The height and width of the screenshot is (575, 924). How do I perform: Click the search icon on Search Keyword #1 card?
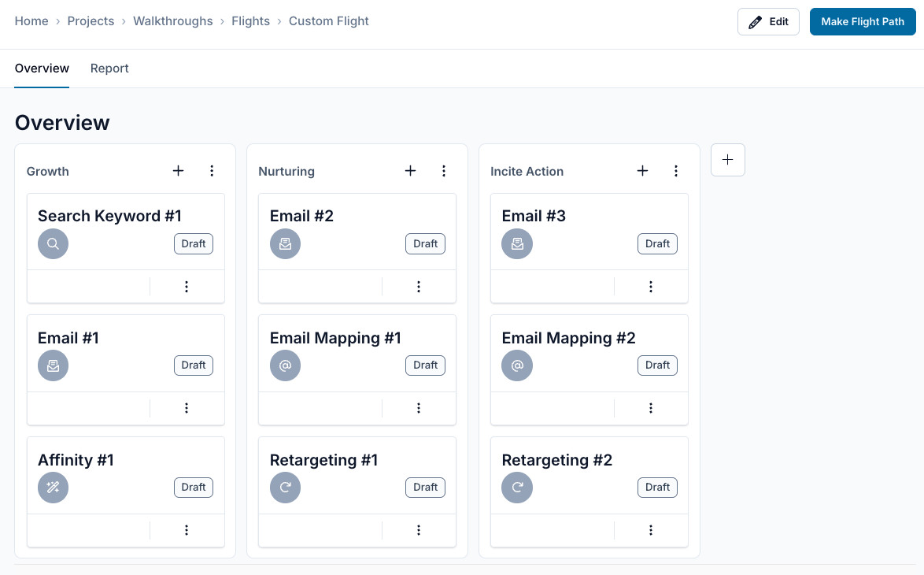pos(53,243)
